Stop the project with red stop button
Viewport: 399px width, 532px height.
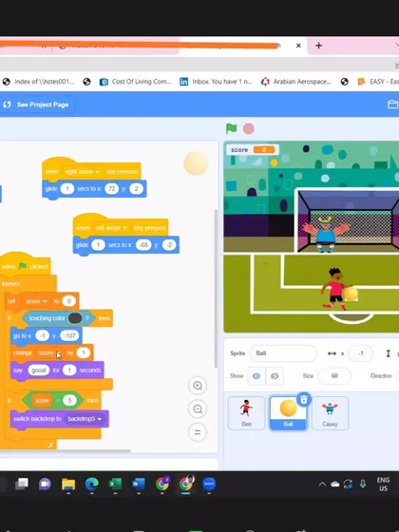click(248, 129)
